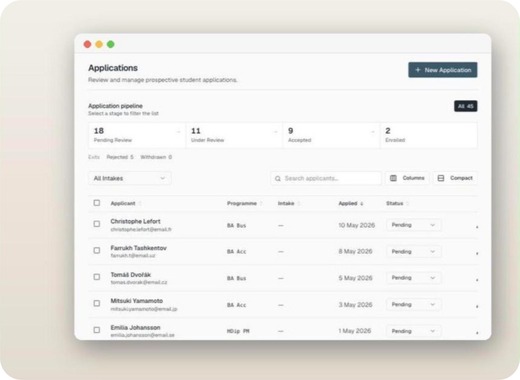Screen dimensions: 520x380
Task: Open row actions menu for Christophe Lefort
Action: click(x=477, y=226)
